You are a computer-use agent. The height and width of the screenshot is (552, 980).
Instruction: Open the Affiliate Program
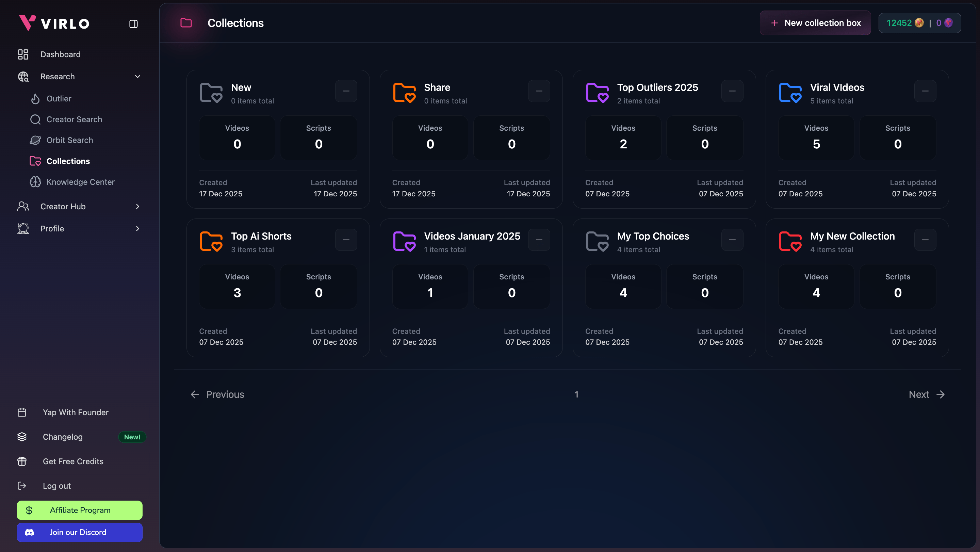pyautogui.click(x=80, y=510)
